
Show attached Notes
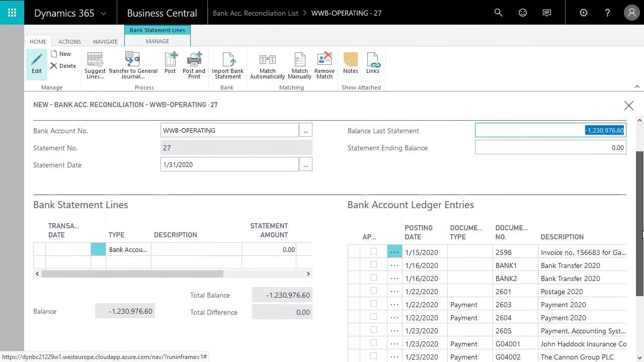(x=351, y=63)
